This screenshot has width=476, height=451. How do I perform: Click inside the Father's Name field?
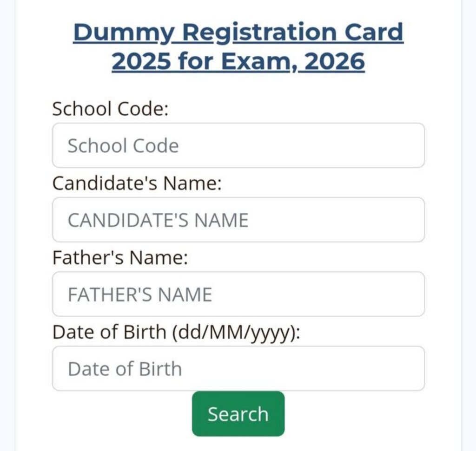[238, 294]
